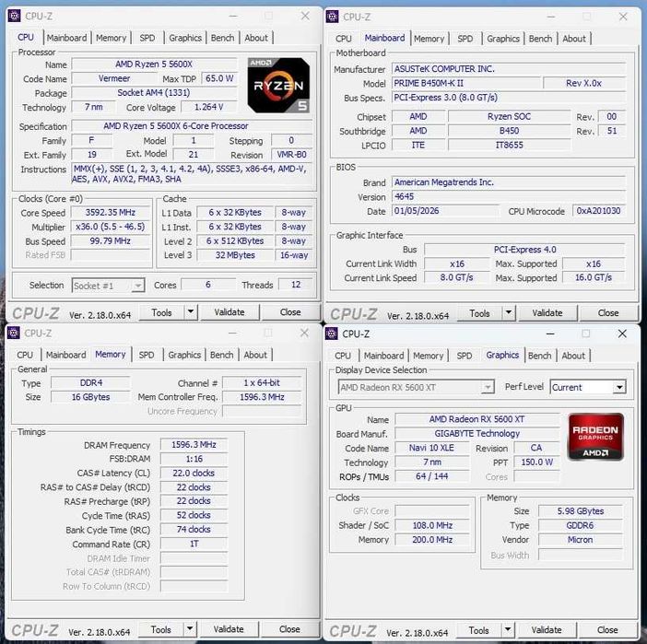Click the GPU Code Name value Navi 10 XLE
Viewport: 647px width, 644px height.
pyautogui.click(x=431, y=448)
